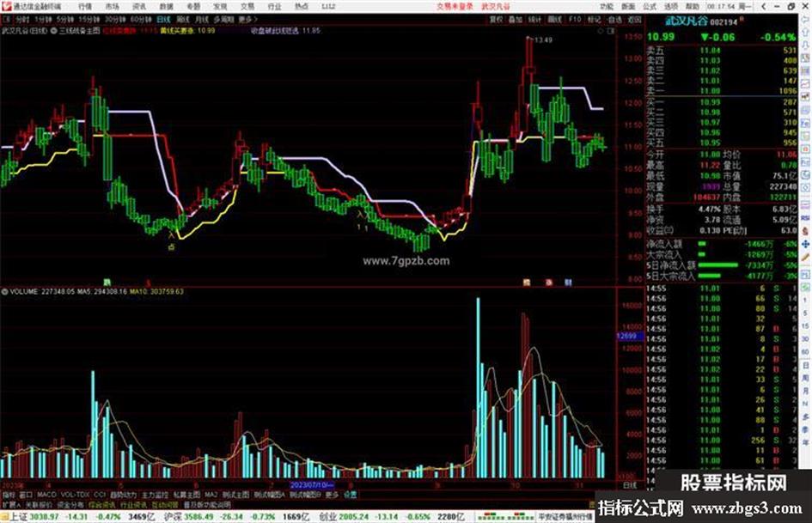Click the 画线 drawing button
Viewport: 812px width, 523px height.
pos(555,20)
